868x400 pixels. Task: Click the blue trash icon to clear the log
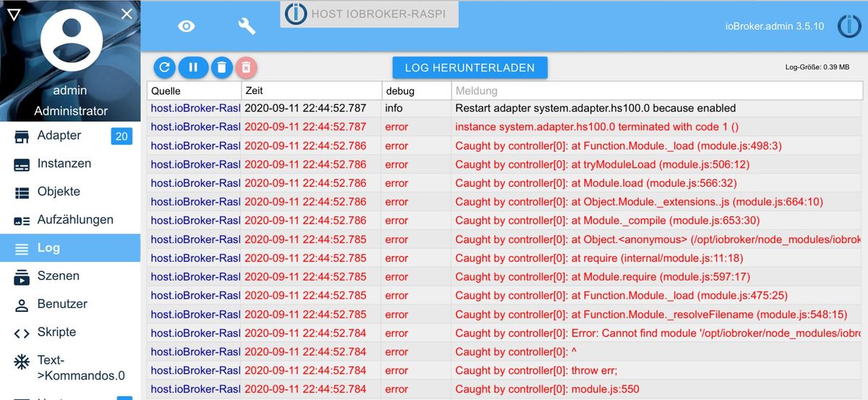[x=221, y=67]
